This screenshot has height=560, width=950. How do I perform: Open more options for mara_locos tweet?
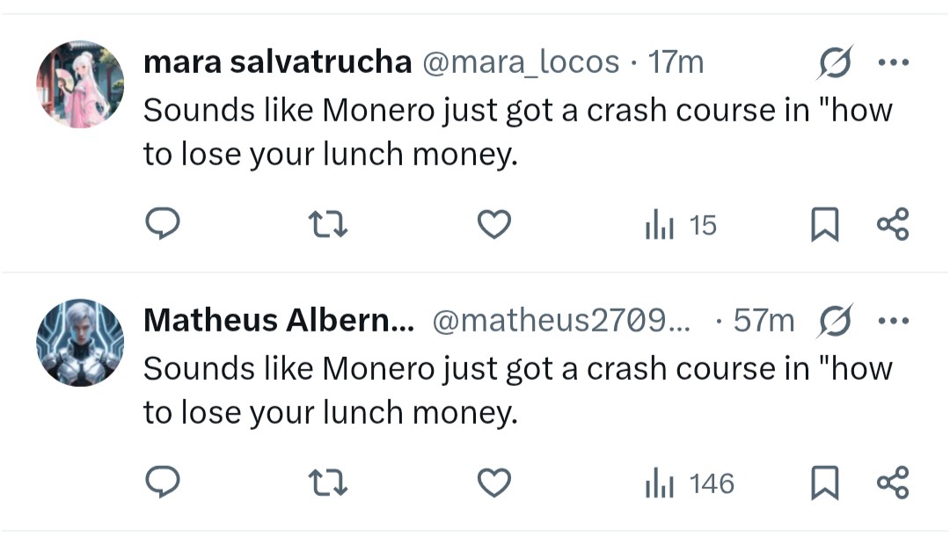tap(893, 63)
